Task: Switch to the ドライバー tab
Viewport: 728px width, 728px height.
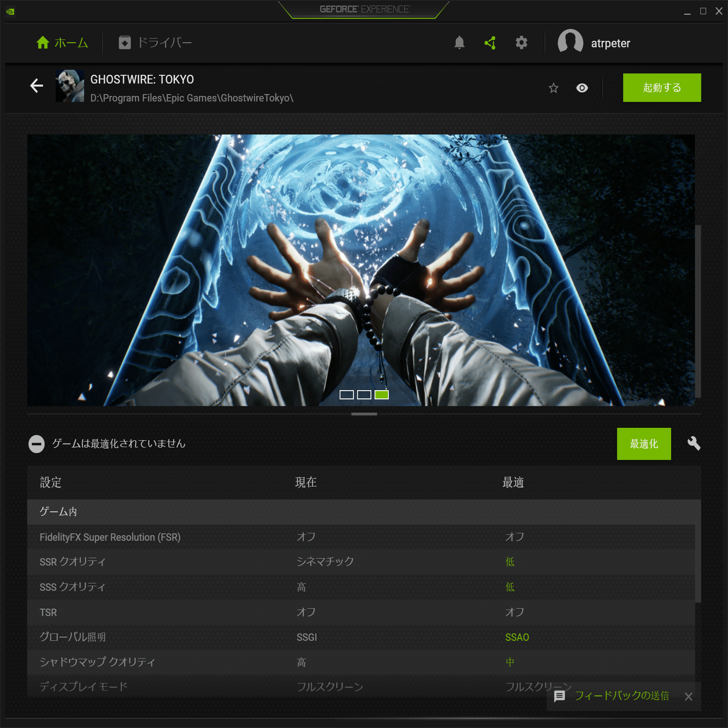Action: [155, 43]
